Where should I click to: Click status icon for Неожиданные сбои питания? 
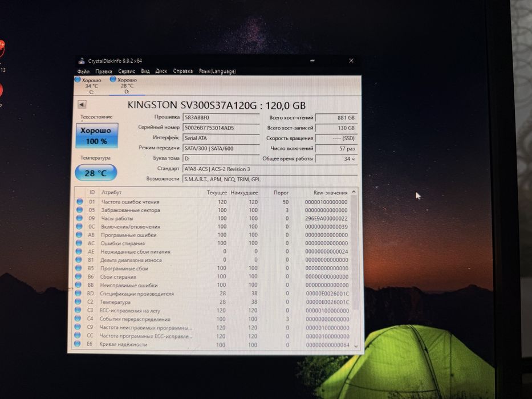[x=79, y=251]
